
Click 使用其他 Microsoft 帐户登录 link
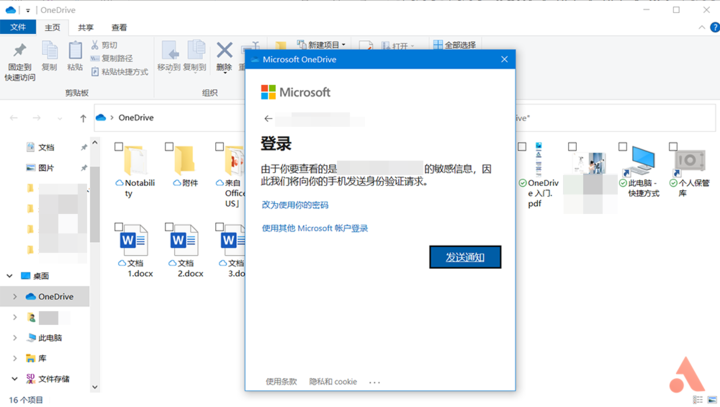pos(315,228)
